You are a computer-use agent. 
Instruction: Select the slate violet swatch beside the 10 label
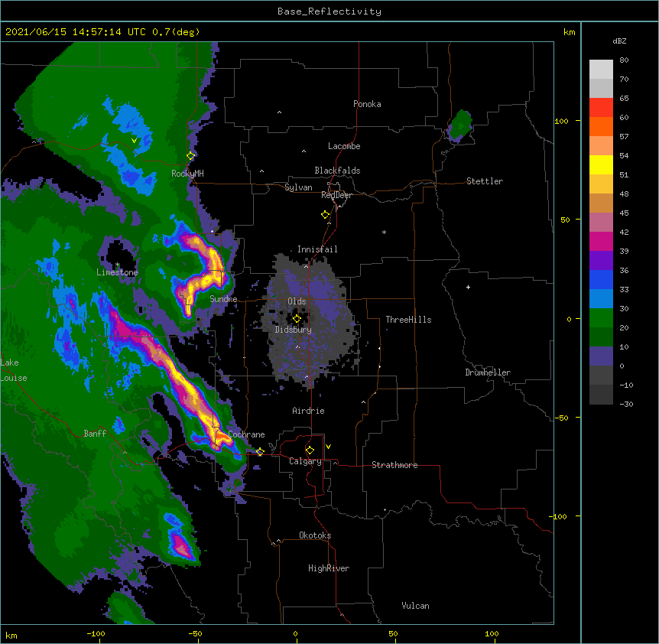pos(601,356)
